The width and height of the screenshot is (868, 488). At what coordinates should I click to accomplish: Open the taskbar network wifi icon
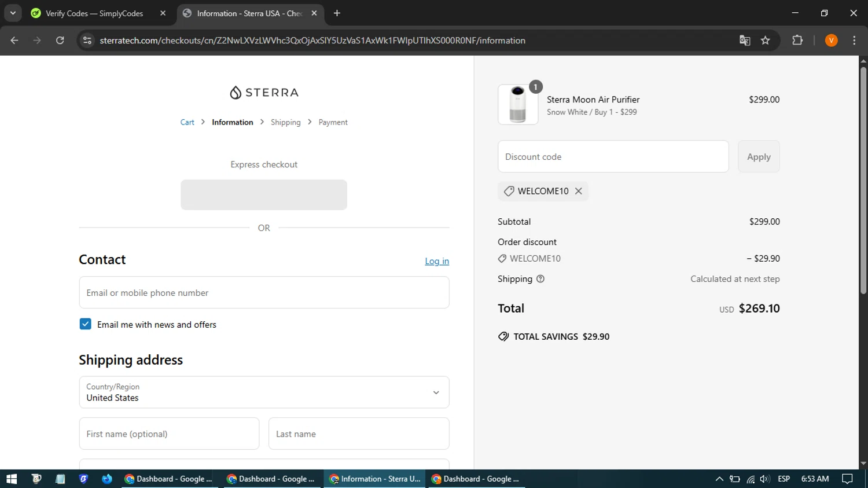(751, 479)
